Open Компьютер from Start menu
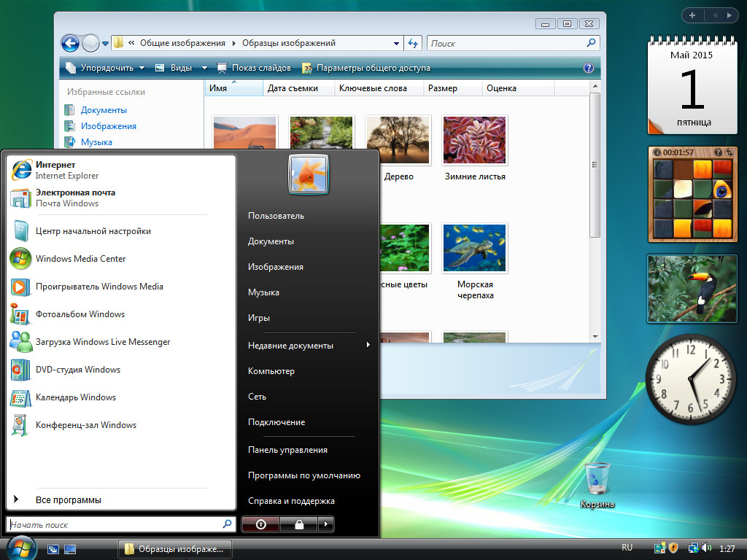This screenshot has height=560, width=747. tap(271, 371)
